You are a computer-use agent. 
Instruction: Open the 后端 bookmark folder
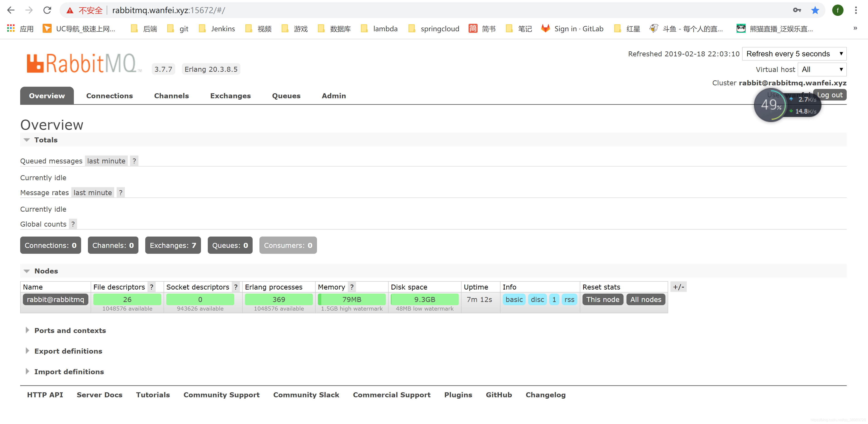click(144, 29)
